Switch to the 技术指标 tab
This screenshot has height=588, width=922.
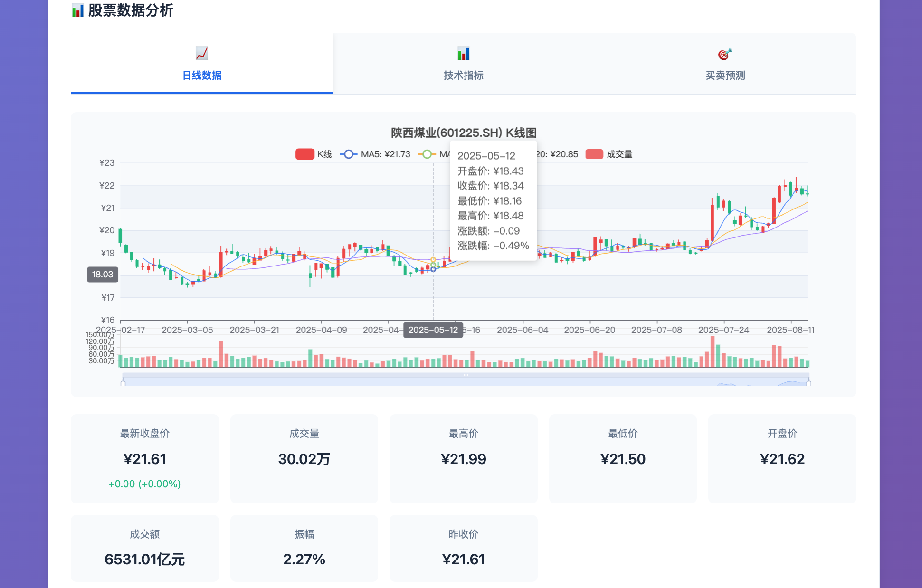click(463, 75)
